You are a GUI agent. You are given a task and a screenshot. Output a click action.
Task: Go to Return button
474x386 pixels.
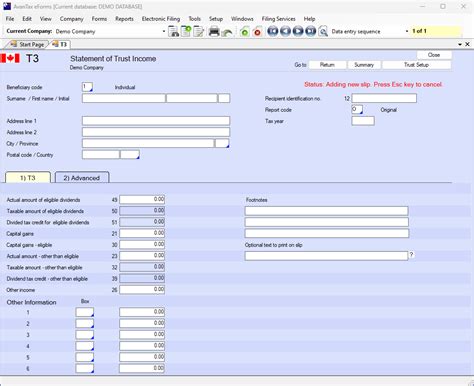coord(327,65)
